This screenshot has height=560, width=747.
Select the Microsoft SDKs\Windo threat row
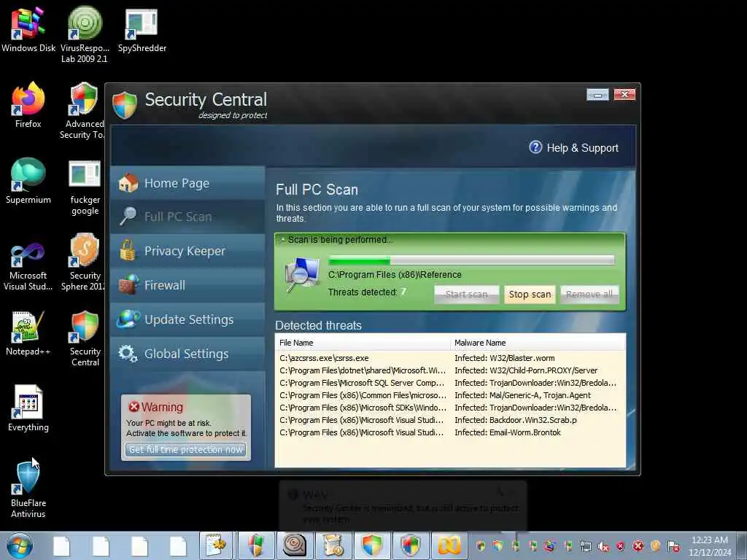[x=450, y=408]
